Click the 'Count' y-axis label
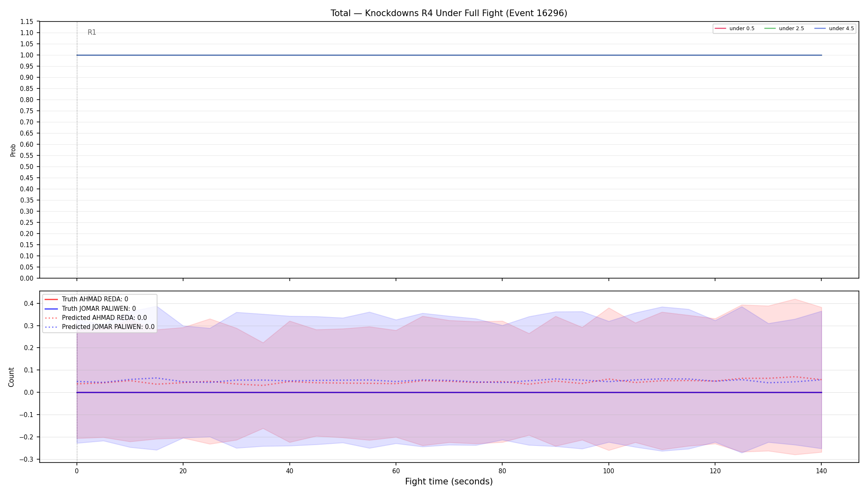The image size is (868, 496). click(x=11, y=377)
